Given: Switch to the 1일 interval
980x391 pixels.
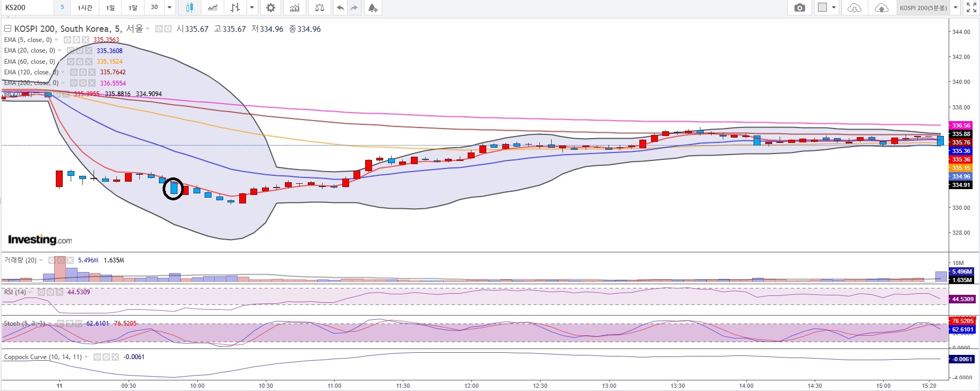Looking at the screenshot, I should click(111, 7).
